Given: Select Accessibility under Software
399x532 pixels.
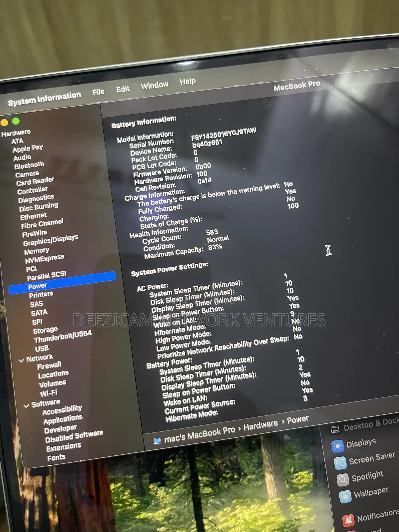Looking at the screenshot, I should pyautogui.click(x=62, y=410).
